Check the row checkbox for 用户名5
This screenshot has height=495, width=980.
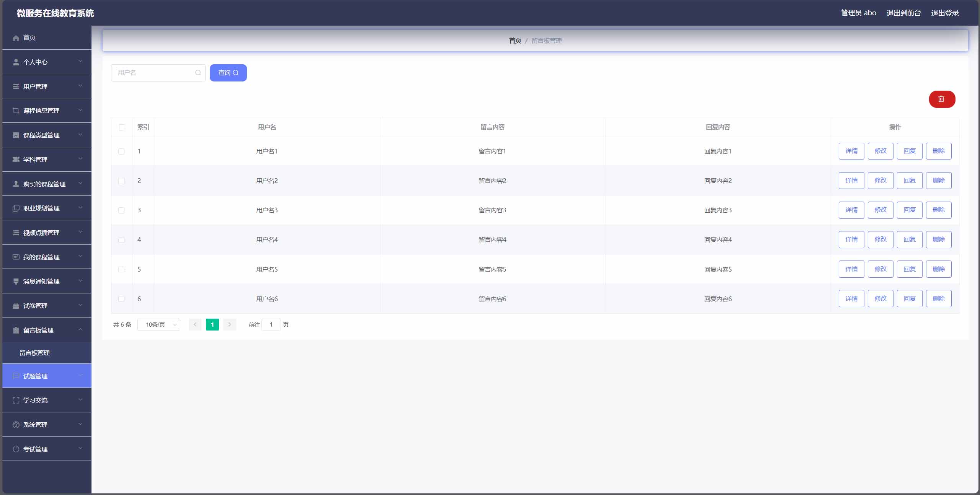pyautogui.click(x=121, y=269)
